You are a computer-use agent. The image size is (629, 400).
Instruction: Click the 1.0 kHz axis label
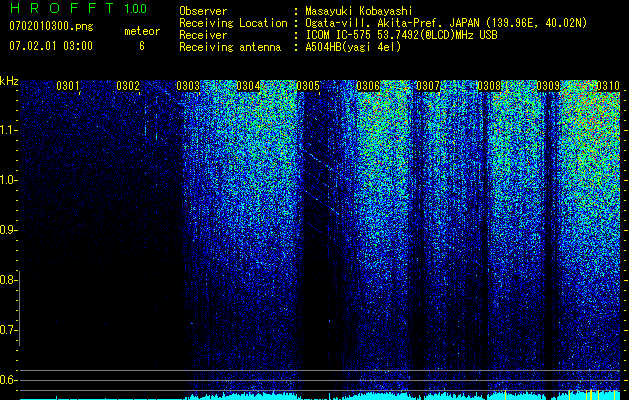pos(8,180)
